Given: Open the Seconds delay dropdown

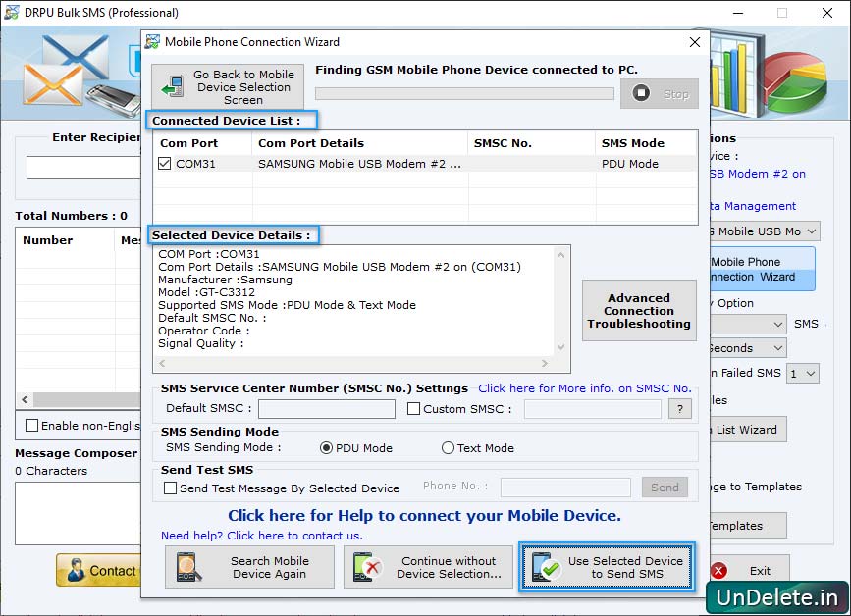Looking at the screenshot, I should (777, 347).
